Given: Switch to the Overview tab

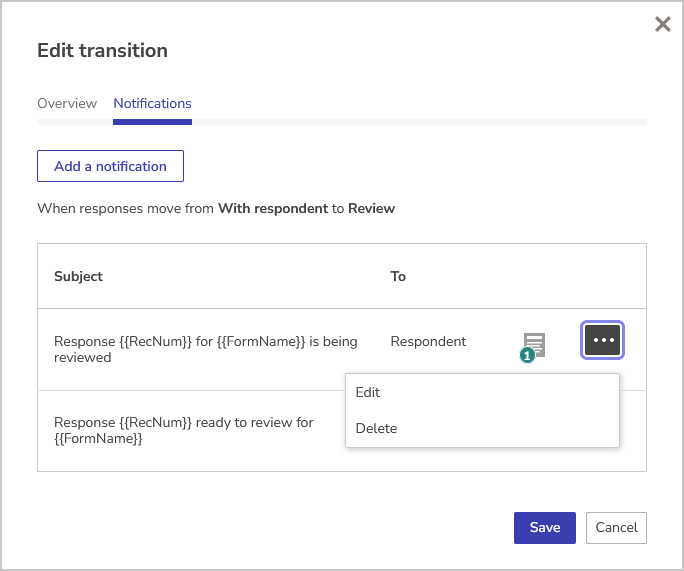Looking at the screenshot, I should [67, 103].
